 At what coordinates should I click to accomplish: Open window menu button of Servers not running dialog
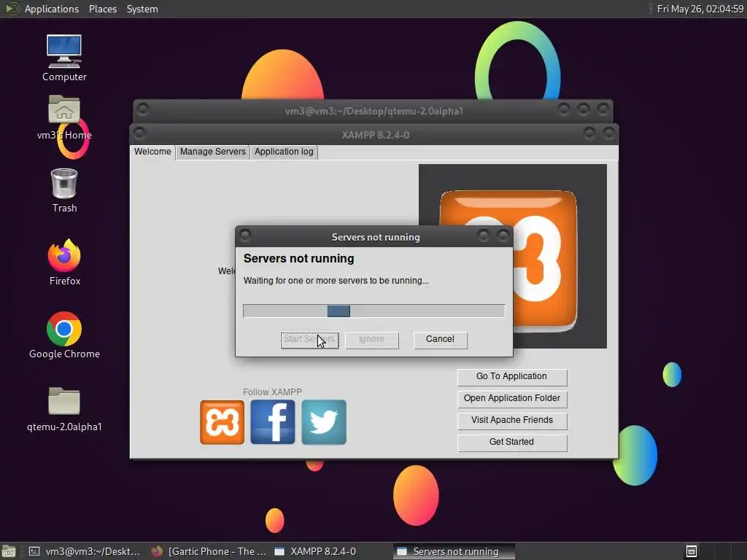point(245,236)
